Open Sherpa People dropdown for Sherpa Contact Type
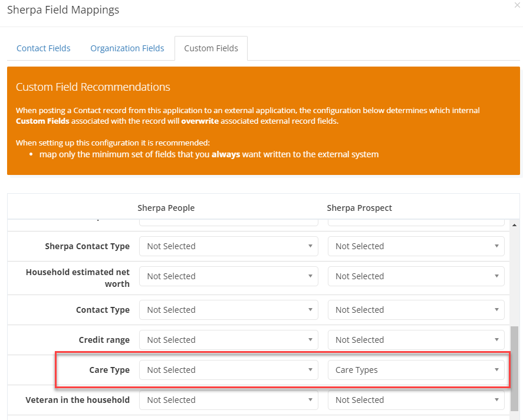This screenshot has width=523, height=420. [228, 246]
